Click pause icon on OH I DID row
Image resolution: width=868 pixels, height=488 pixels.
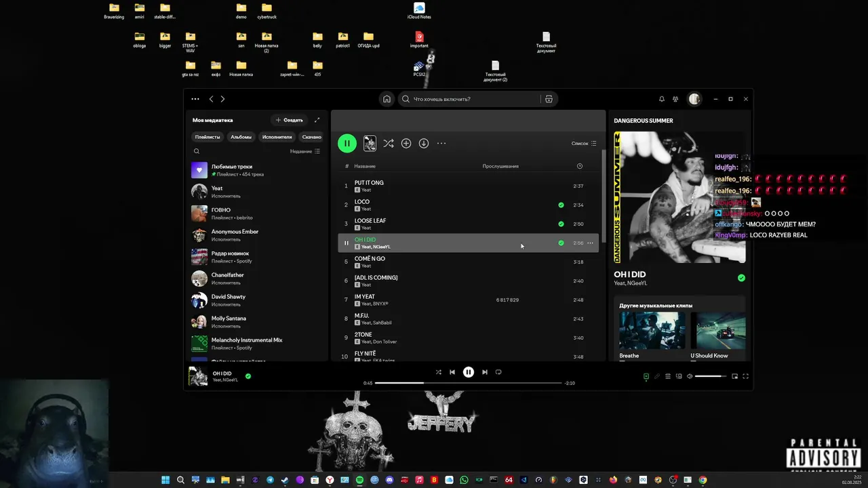tap(346, 243)
